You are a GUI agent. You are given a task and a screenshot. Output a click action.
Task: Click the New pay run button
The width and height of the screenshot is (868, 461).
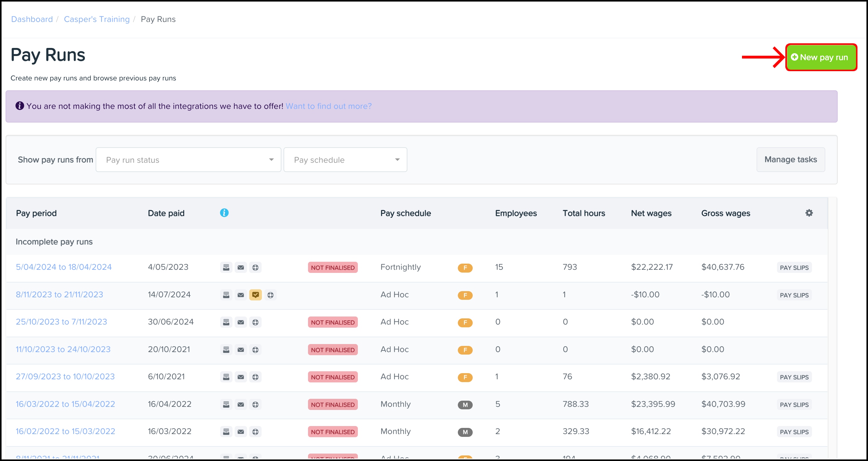[821, 57]
